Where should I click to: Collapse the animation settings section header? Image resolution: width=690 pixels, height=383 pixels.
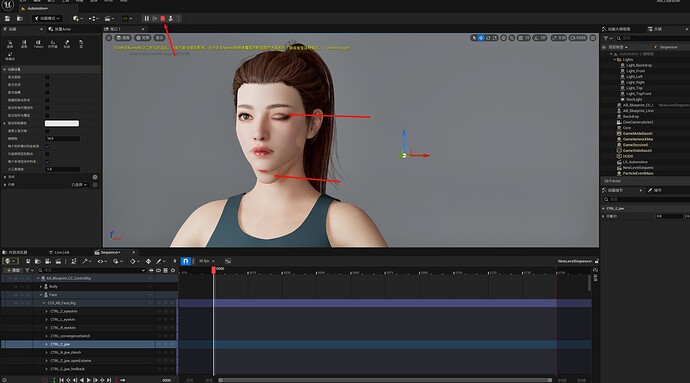pos(50,70)
